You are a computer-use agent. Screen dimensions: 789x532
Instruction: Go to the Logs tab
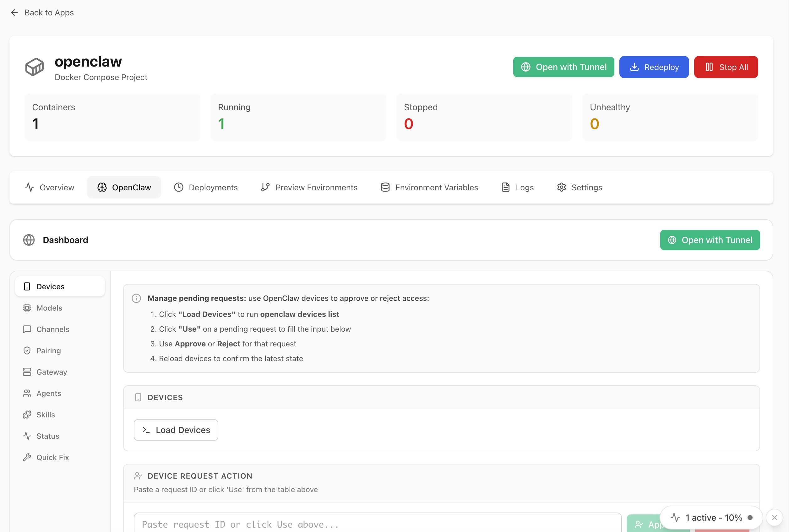518,187
